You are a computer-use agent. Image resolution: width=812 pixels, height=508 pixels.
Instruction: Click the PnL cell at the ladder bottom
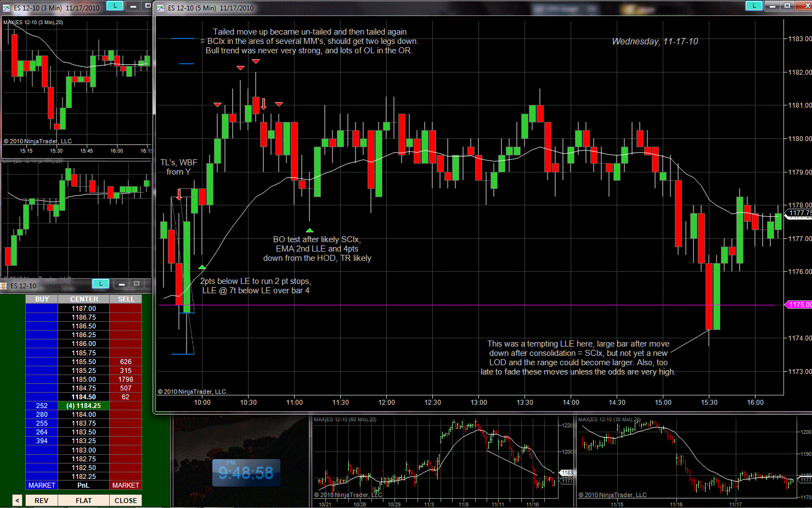click(83, 485)
